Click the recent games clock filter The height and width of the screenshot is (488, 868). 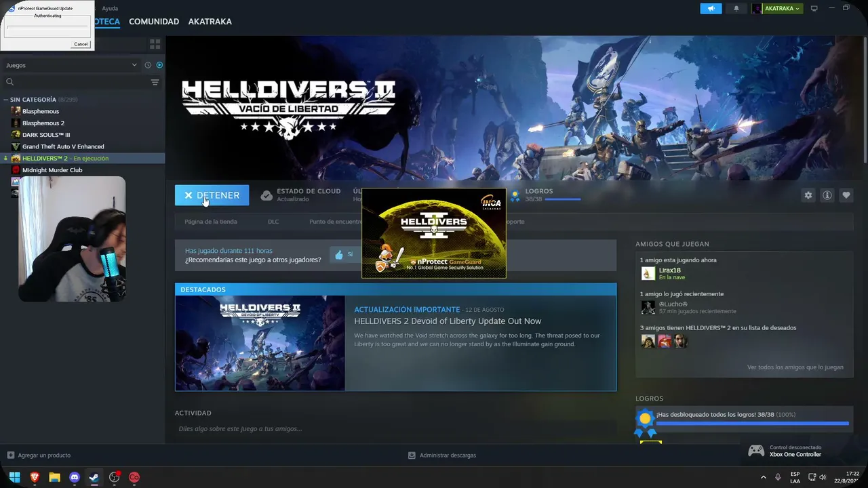[148, 65]
